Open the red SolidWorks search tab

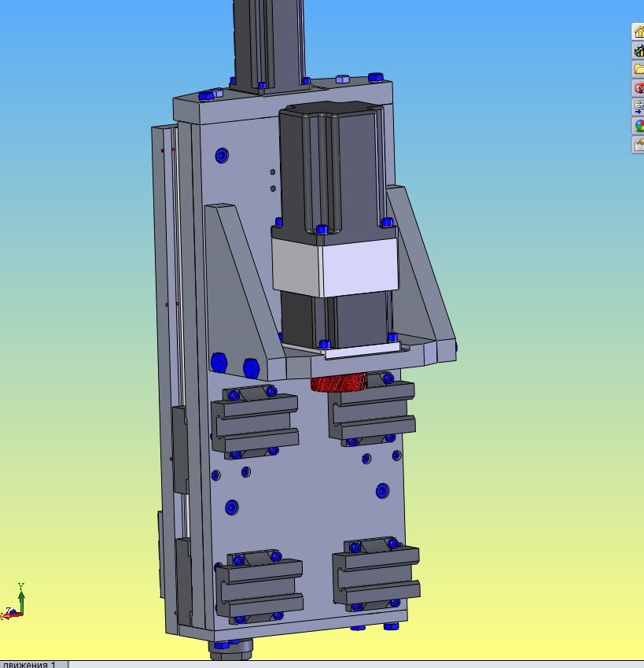tap(638, 88)
